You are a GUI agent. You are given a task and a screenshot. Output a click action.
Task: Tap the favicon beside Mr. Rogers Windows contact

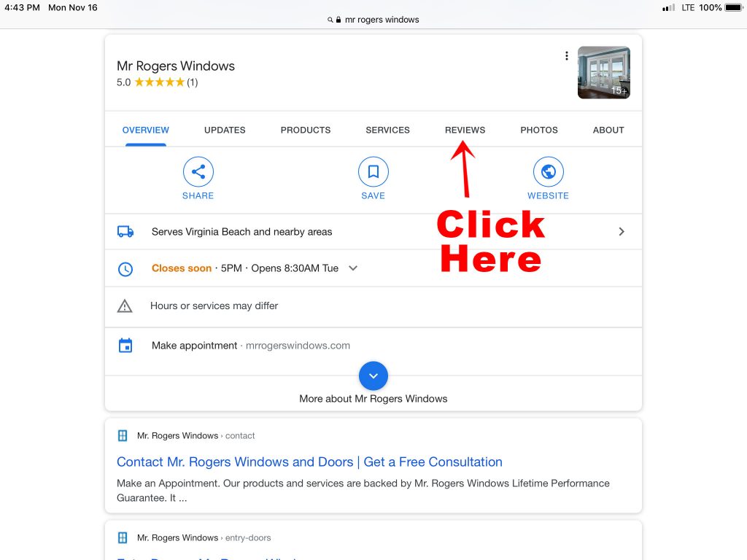[x=123, y=435]
